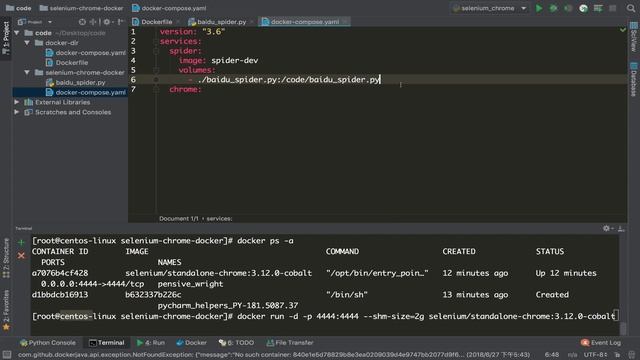Open the Python Console tool window
The width and height of the screenshot is (640, 360).
(x=48, y=343)
